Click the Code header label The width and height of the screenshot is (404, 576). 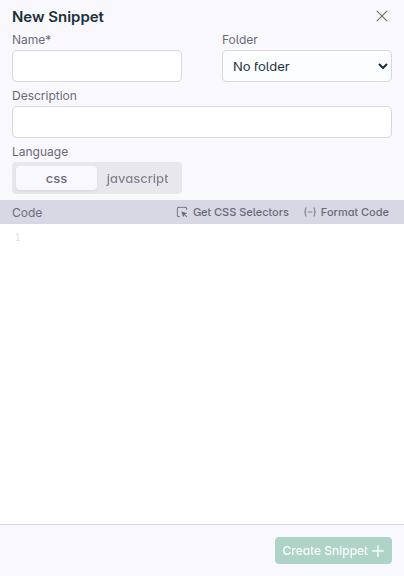click(x=27, y=213)
